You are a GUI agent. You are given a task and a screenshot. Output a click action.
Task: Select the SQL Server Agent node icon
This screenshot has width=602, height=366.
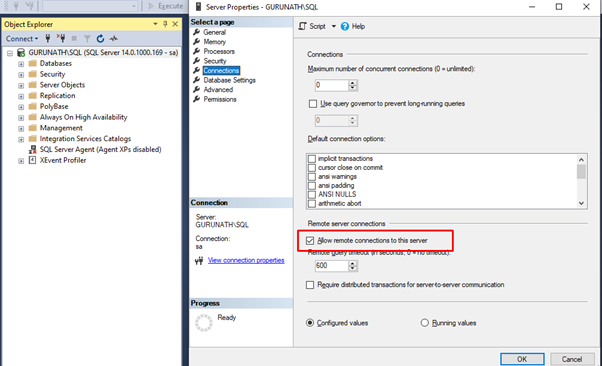coord(33,149)
